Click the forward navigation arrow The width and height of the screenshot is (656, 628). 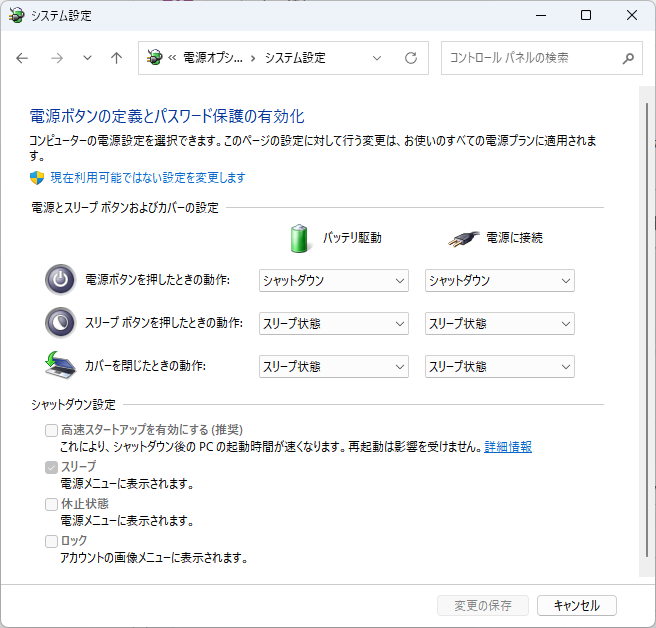56,58
